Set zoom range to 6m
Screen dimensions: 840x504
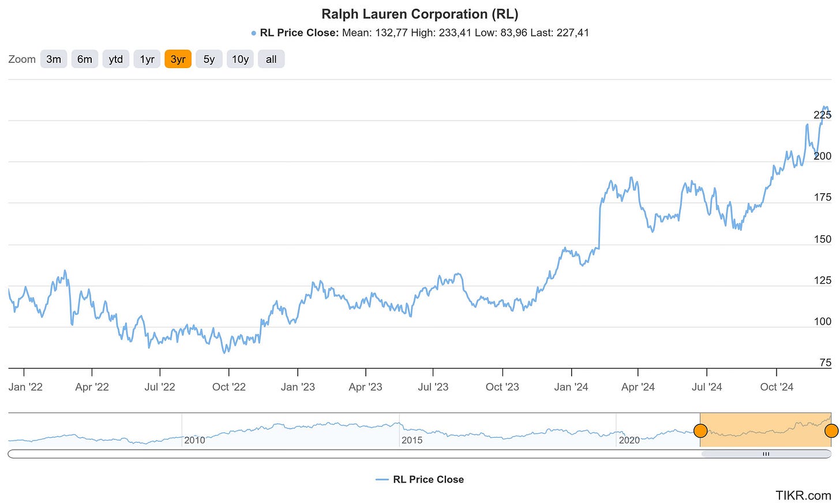tap(85, 59)
